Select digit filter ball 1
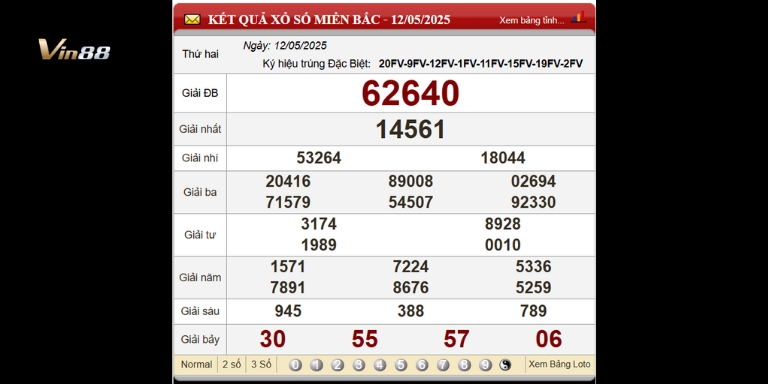Screen dimensions: 768x384 (x=316, y=365)
